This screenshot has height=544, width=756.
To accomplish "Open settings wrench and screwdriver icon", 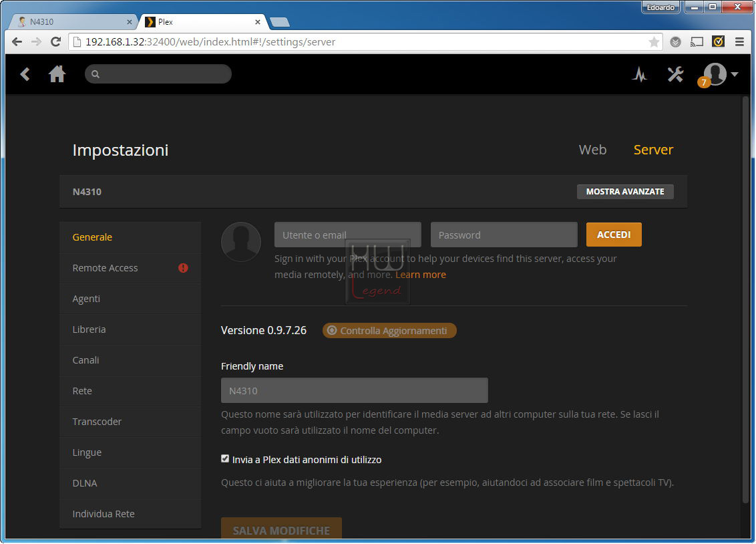I will click(x=675, y=74).
